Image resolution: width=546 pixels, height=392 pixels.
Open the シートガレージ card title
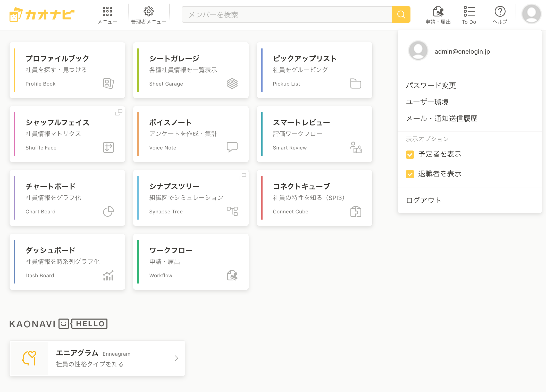pyautogui.click(x=174, y=59)
